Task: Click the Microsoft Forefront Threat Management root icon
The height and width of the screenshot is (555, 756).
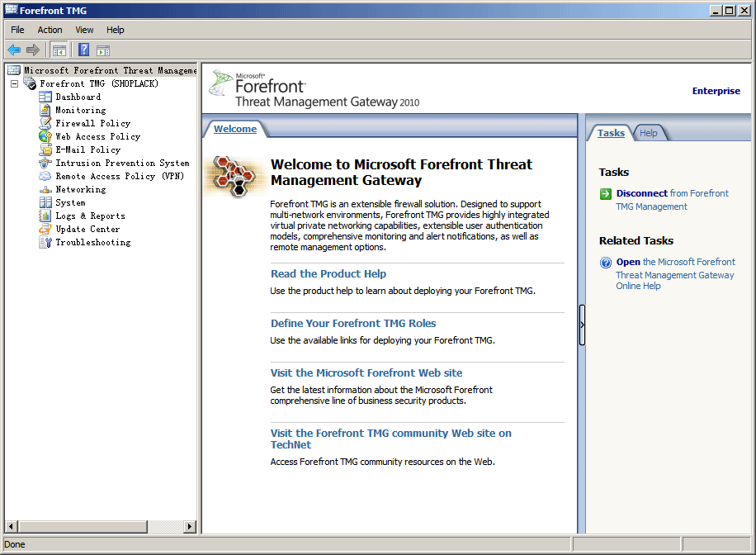Action: tap(14, 70)
